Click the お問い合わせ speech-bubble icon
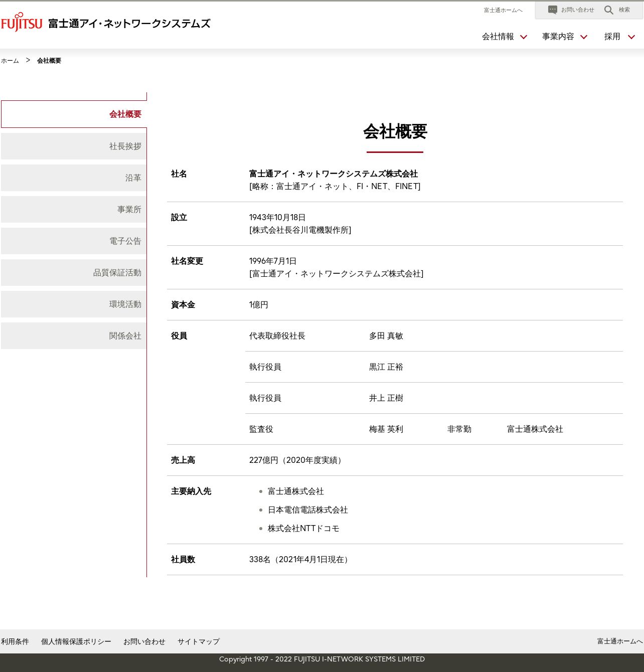Image resolution: width=644 pixels, height=672 pixels. point(553,10)
